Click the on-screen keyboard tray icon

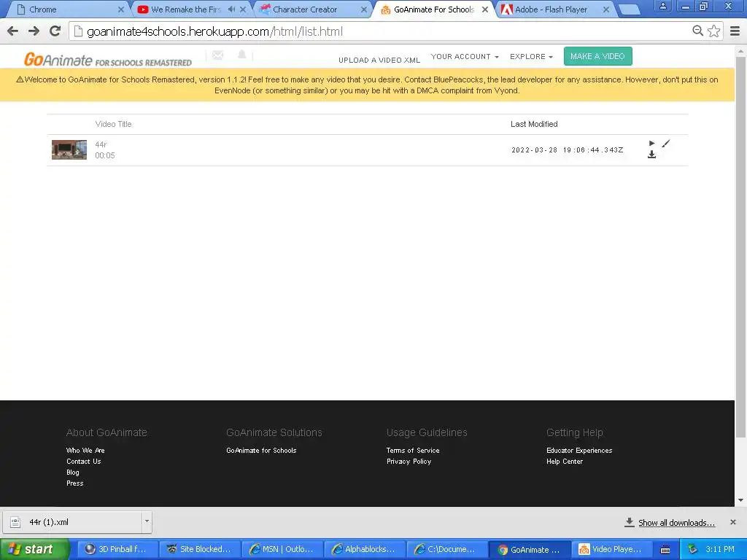[x=665, y=550]
